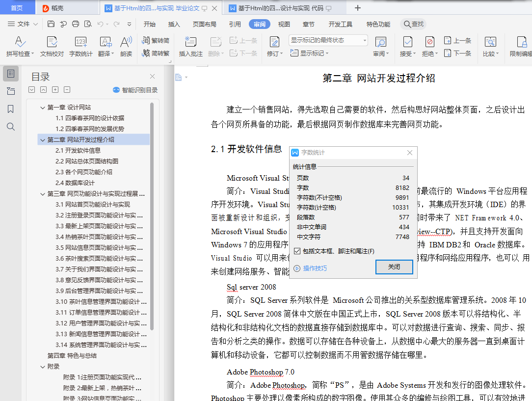Insert a comment (插入批注)
This screenshot has width=532, height=401.
[x=191, y=46]
